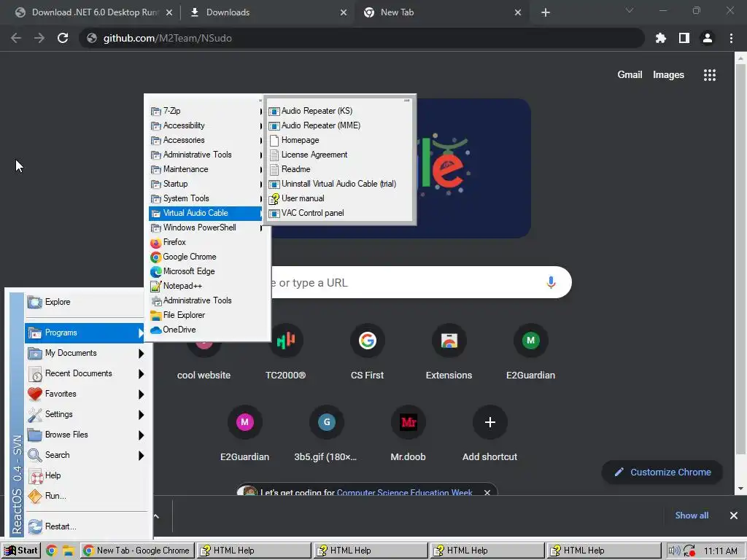Image resolution: width=747 pixels, height=560 pixels.
Task: Expand the 7-Zip programs folder
Action: (x=206, y=111)
